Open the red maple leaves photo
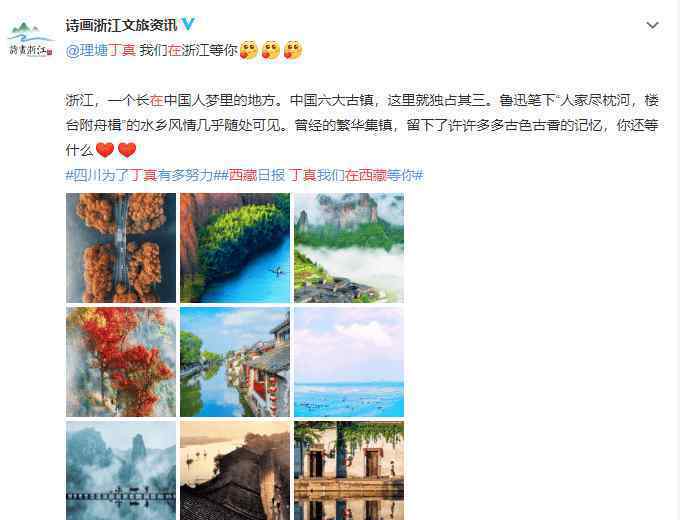680x520 pixels. click(121, 362)
